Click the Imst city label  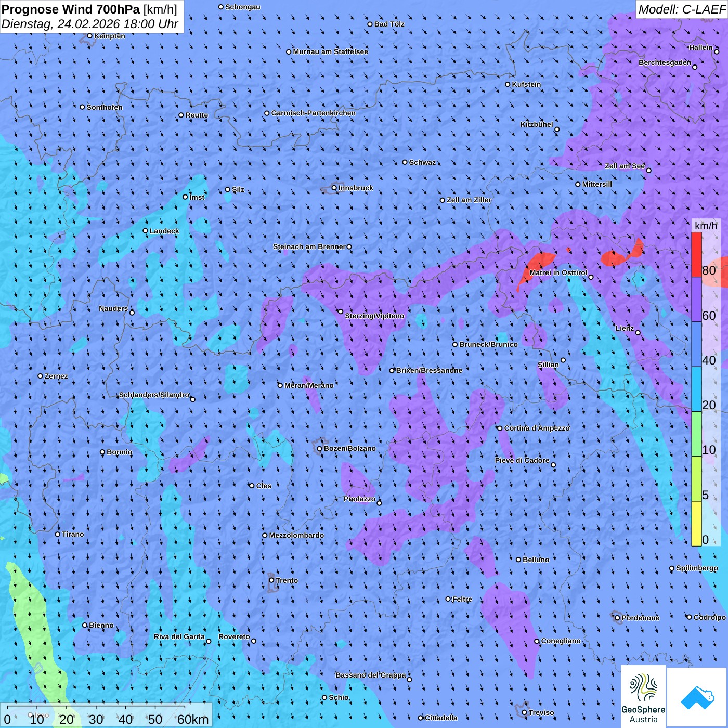click(197, 197)
